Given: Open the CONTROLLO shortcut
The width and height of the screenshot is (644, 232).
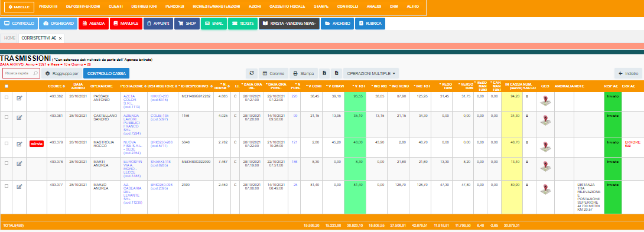Looking at the screenshot, I should tap(19, 24).
